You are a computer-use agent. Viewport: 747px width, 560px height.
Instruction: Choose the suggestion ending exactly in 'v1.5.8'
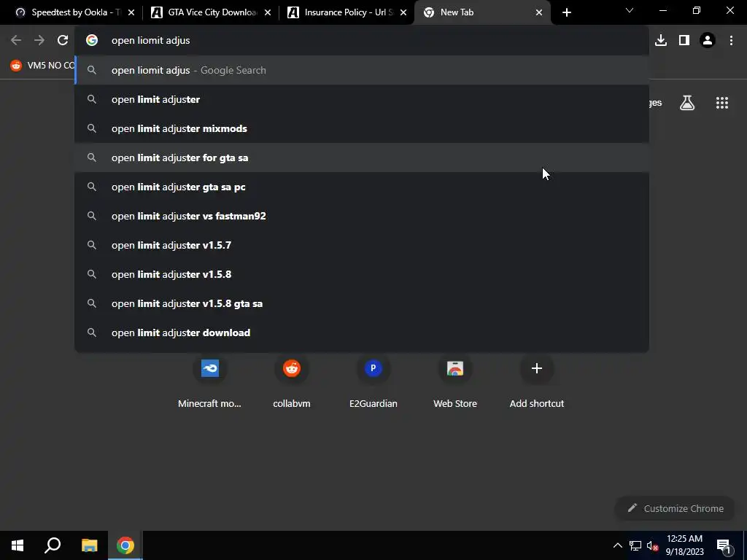click(362, 274)
